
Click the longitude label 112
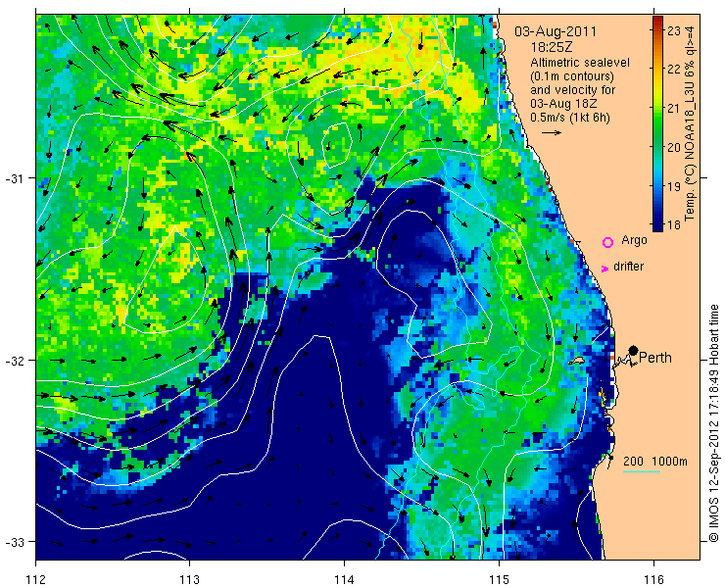point(35,579)
